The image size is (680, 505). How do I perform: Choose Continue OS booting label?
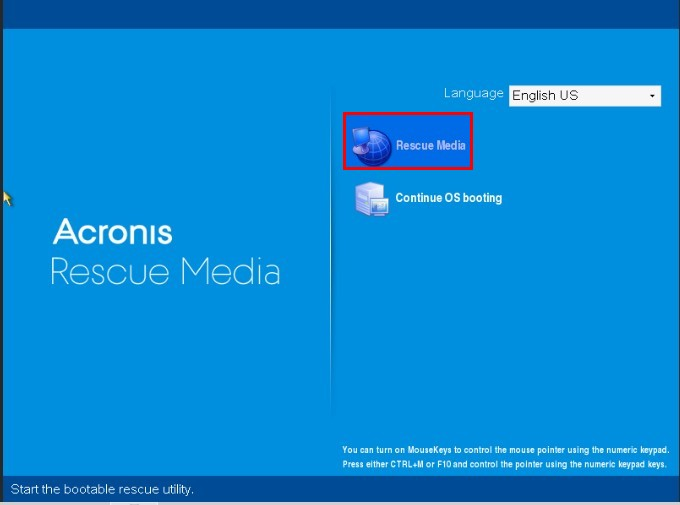point(449,198)
